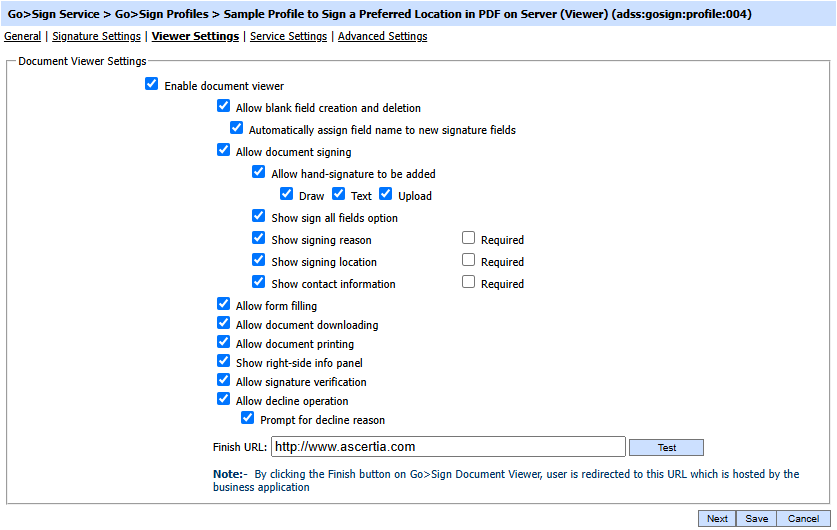Uncheck the Upload hand-signature checkbox

(x=386, y=195)
